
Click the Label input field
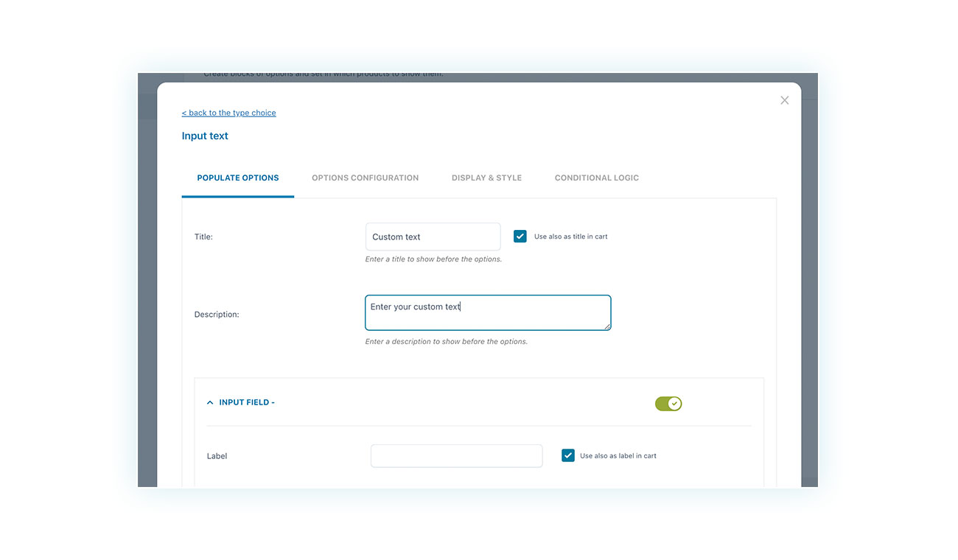456,455
